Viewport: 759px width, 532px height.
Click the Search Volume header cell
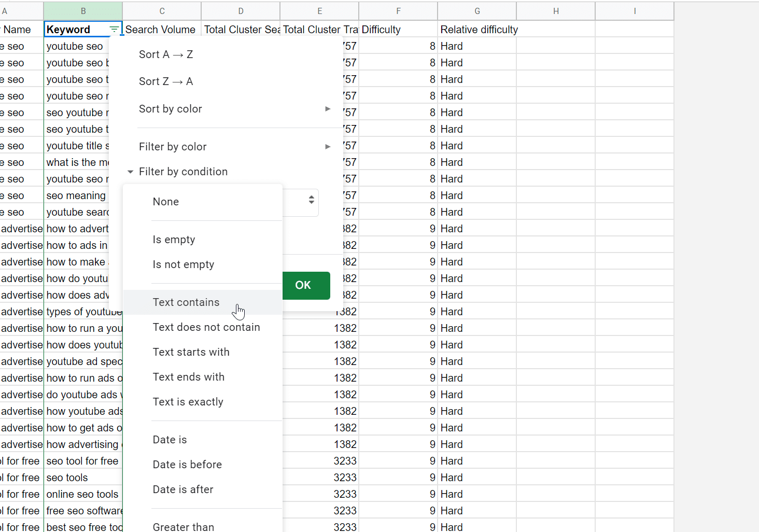pyautogui.click(x=162, y=30)
